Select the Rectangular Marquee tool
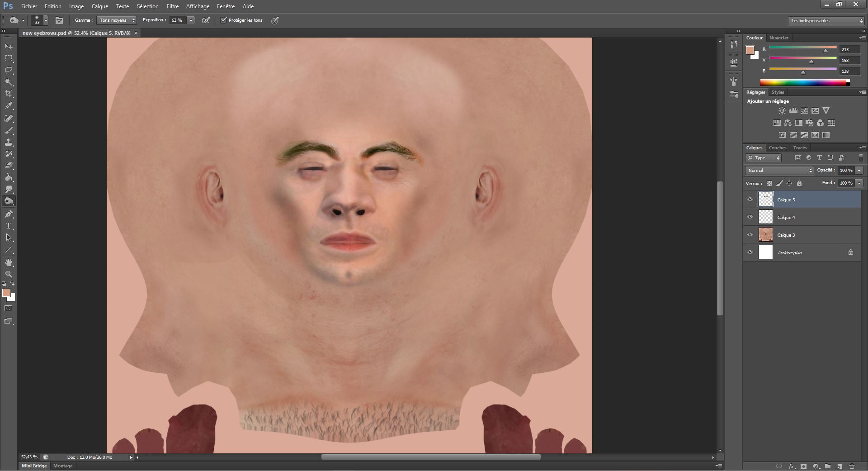This screenshot has height=471, width=868. (9, 58)
